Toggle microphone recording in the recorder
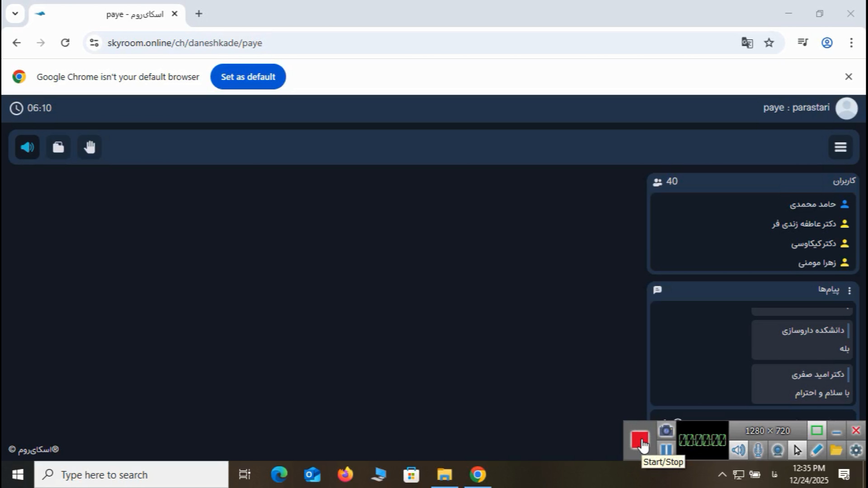The width and height of the screenshot is (868, 488). [758, 450]
